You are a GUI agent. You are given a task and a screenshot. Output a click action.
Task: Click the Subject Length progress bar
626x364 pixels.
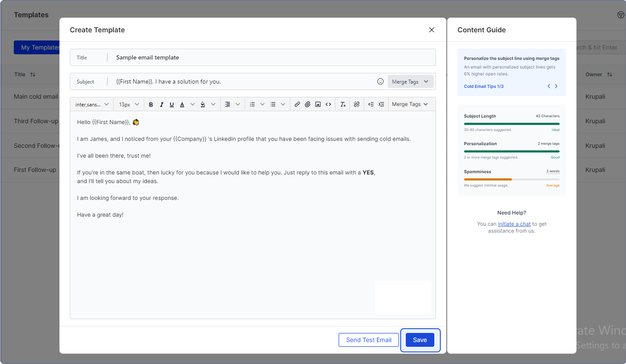(x=512, y=124)
